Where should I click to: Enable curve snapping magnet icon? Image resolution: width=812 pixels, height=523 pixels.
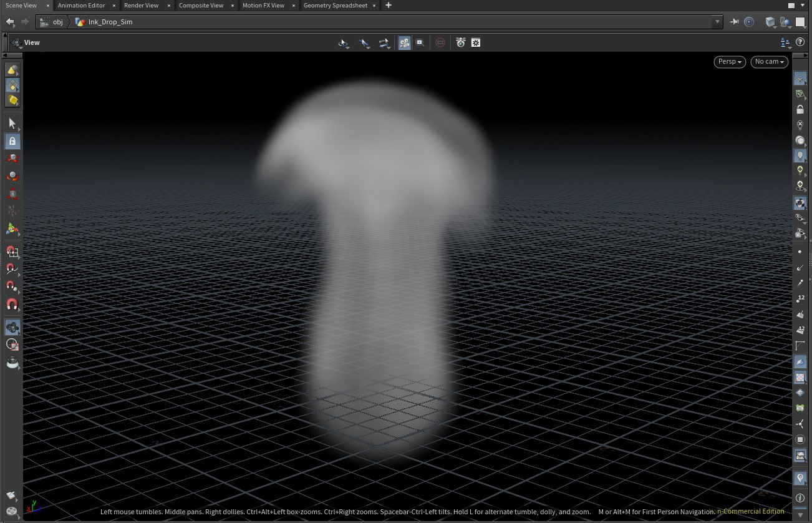(12, 269)
